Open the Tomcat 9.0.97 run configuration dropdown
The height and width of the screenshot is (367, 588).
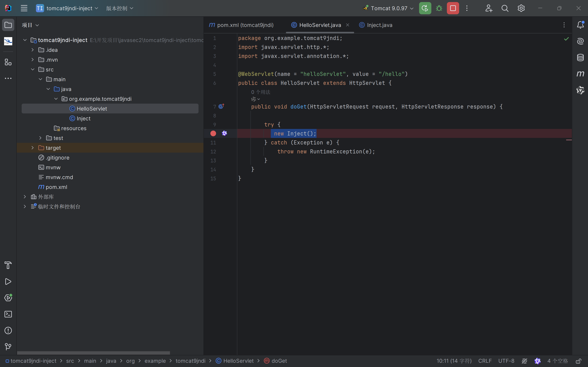pyautogui.click(x=389, y=8)
